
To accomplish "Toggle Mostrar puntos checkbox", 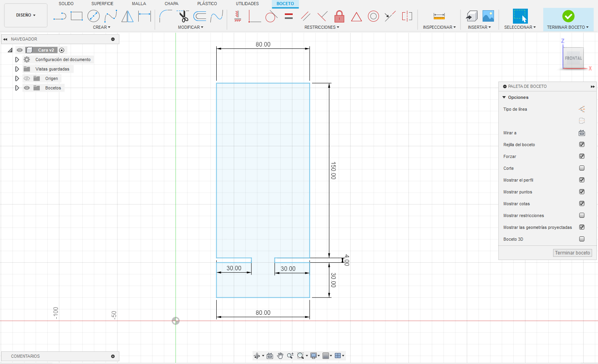I will [x=582, y=192].
